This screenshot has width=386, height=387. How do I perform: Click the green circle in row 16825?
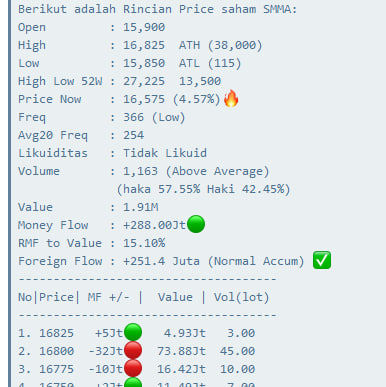133,332
